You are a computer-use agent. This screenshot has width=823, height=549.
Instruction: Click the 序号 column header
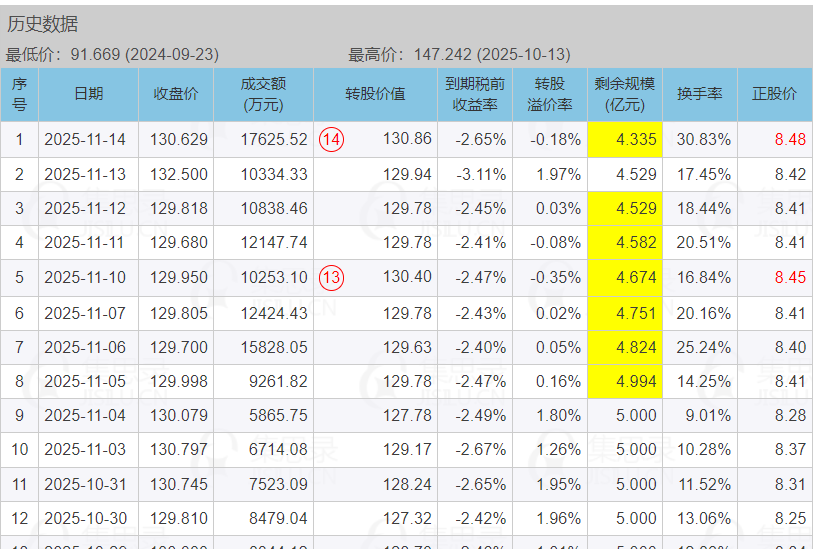point(19,94)
